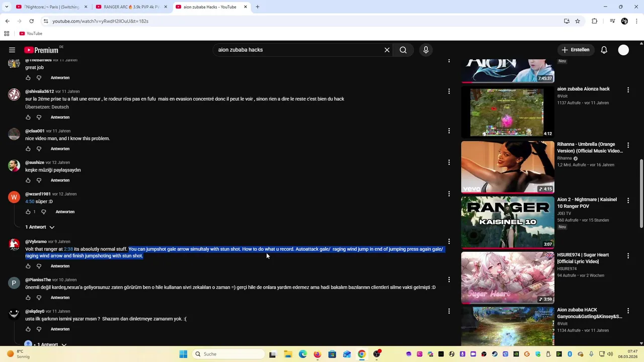The width and height of the screenshot is (644, 362).
Task: Open account avatar menu
Action: click(x=623, y=50)
